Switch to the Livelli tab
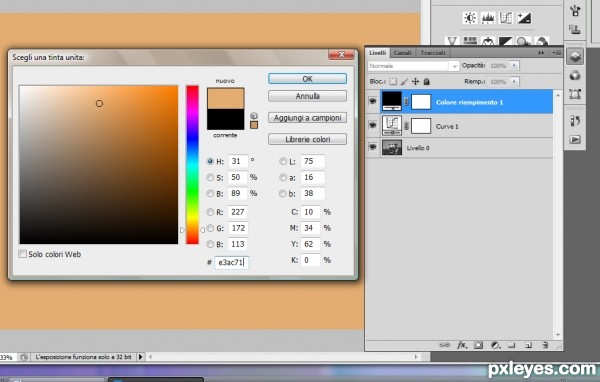This screenshot has width=600, height=382. point(377,53)
